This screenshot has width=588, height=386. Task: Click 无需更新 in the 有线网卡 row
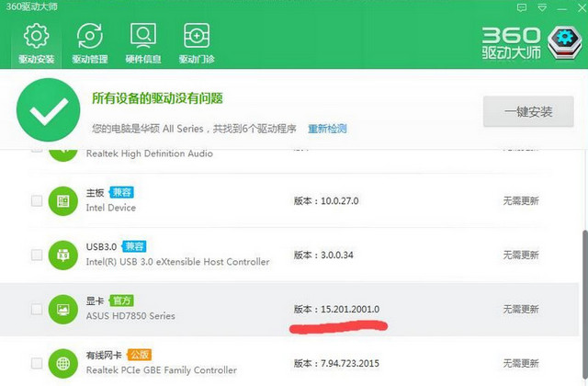click(521, 363)
